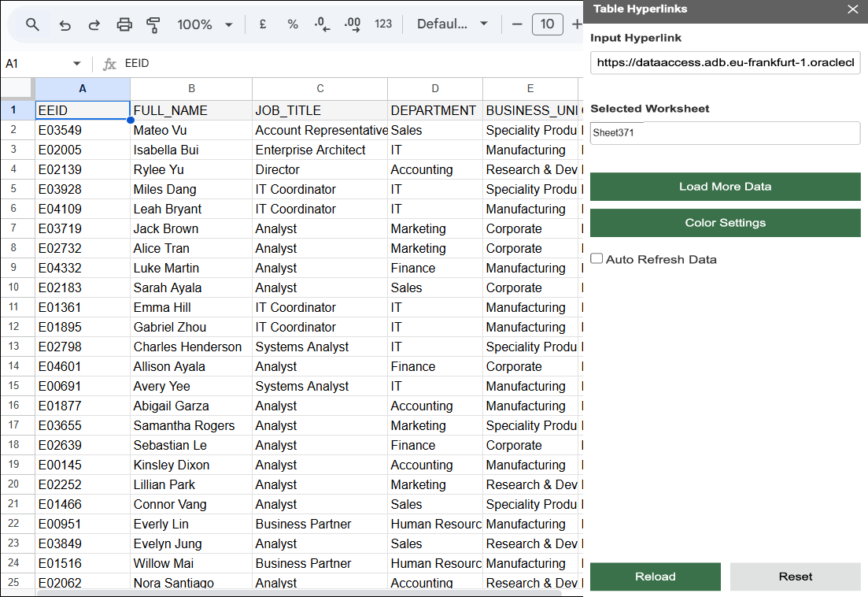Click the decrease decimal places icon
This screenshot has height=597, width=868.
(322, 24)
